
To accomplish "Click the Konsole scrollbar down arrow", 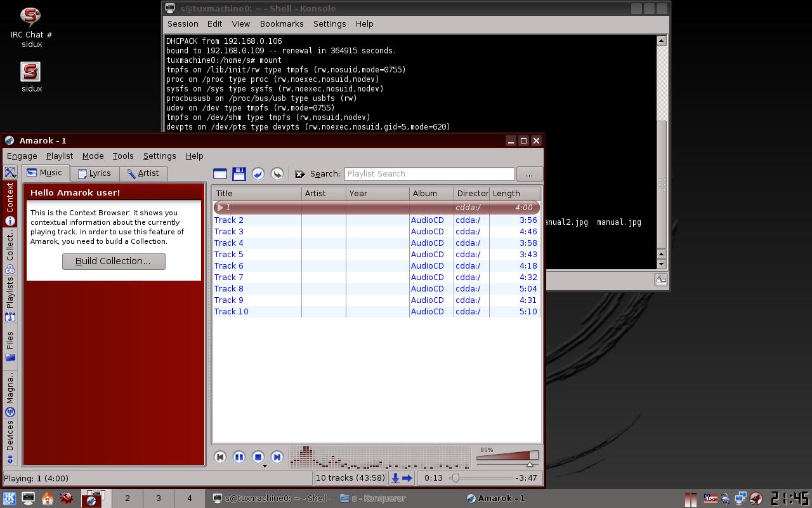I will coord(661,264).
